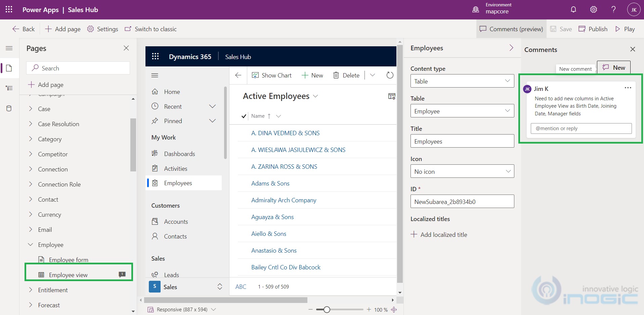This screenshot has height=315, width=644.
Task: Zoom in with the plus icon
Action: [369, 309]
